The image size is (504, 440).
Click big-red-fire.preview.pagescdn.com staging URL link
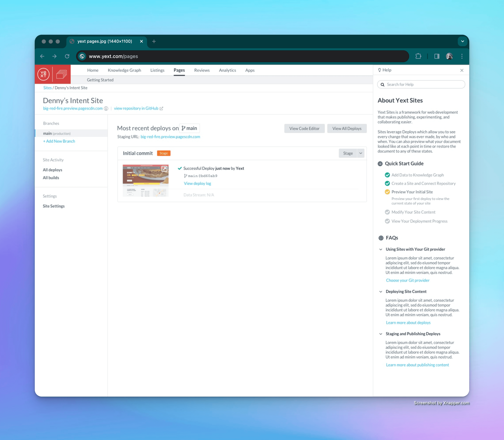pyautogui.click(x=170, y=136)
